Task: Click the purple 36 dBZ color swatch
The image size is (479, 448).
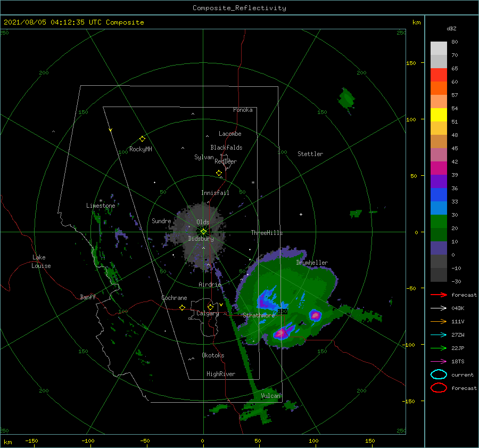Action: [439, 181]
